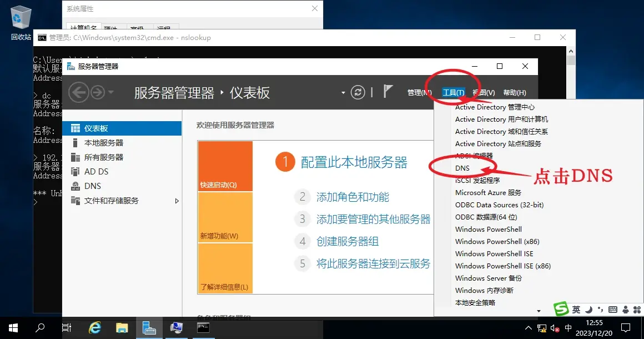Open the Recycle Bin desktop icon
The width and height of the screenshot is (644, 339).
point(20,23)
